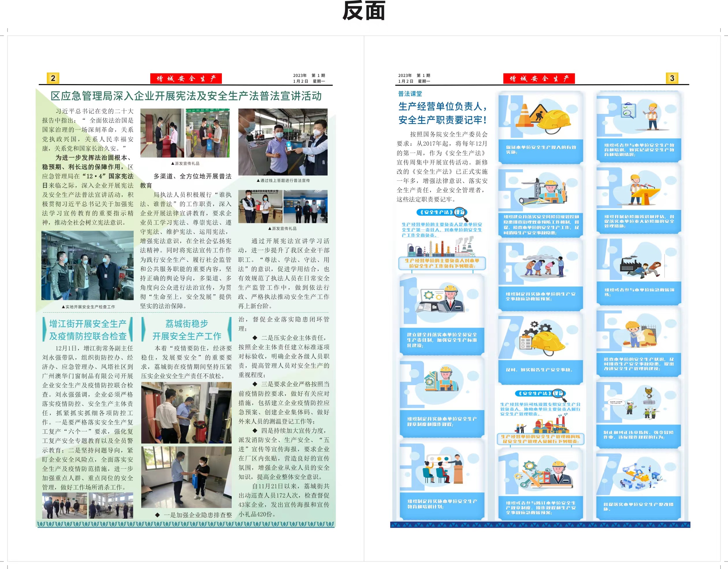The image size is (728, 569).
Task: Click the photo of gift handover beside red door
Action: pyautogui.click(x=162, y=133)
